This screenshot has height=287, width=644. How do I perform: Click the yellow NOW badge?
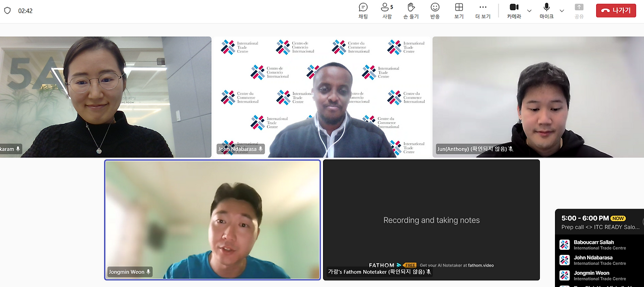tap(618, 218)
